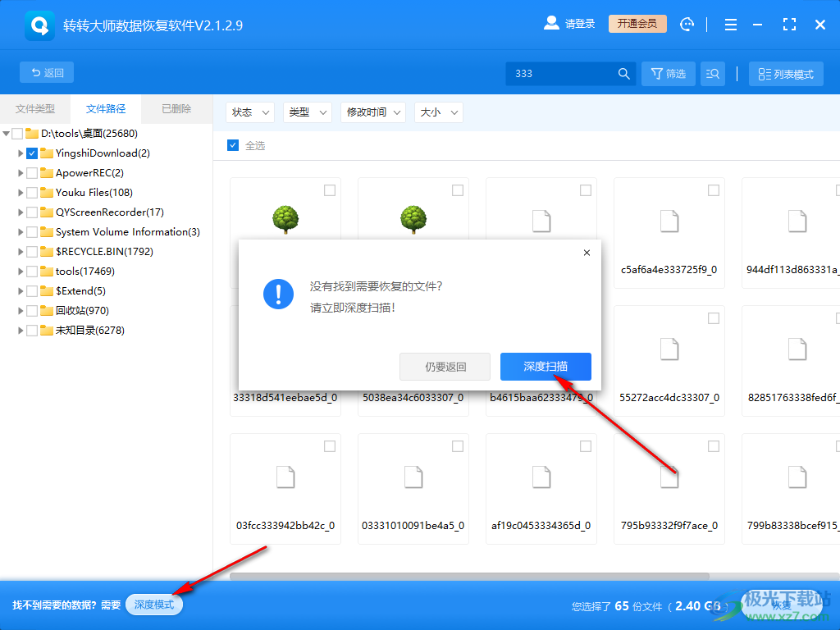Click the horizontal scrollbar of file grid
This screenshot has width=840, height=630.
point(469,577)
